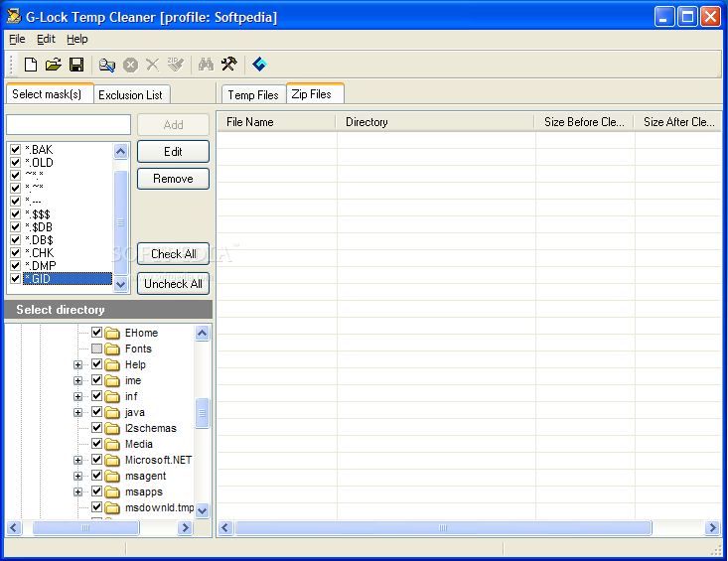Select the Select mask(s) tab
Screen dimensions: 728x561
click(49, 94)
